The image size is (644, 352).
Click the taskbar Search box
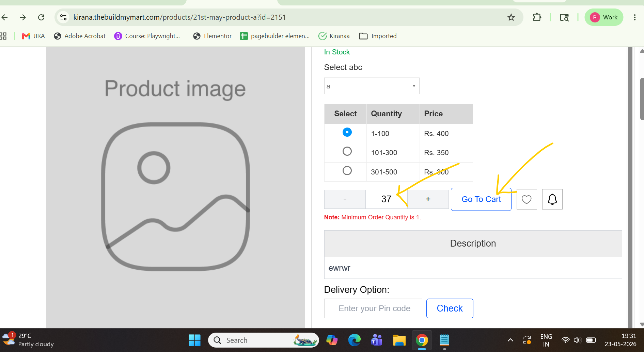(263, 340)
